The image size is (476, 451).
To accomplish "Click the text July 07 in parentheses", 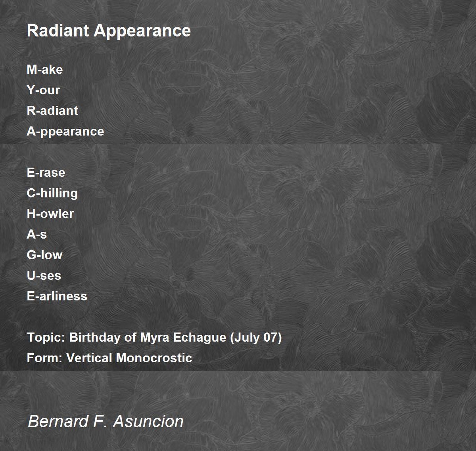I will 256,338.
